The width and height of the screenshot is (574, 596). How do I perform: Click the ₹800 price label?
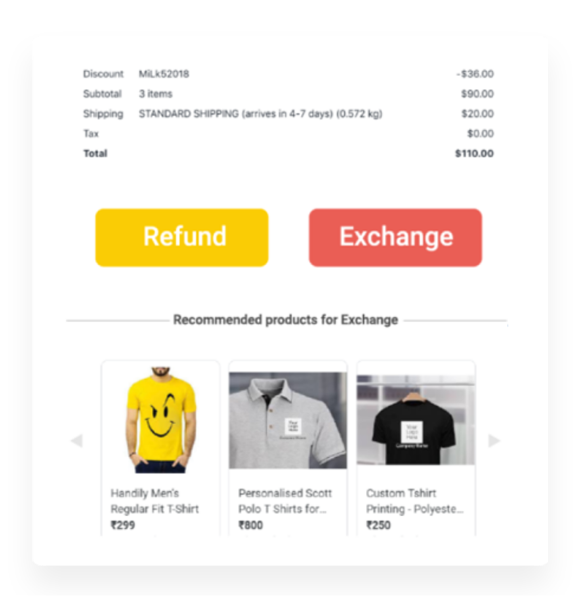[251, 525]
